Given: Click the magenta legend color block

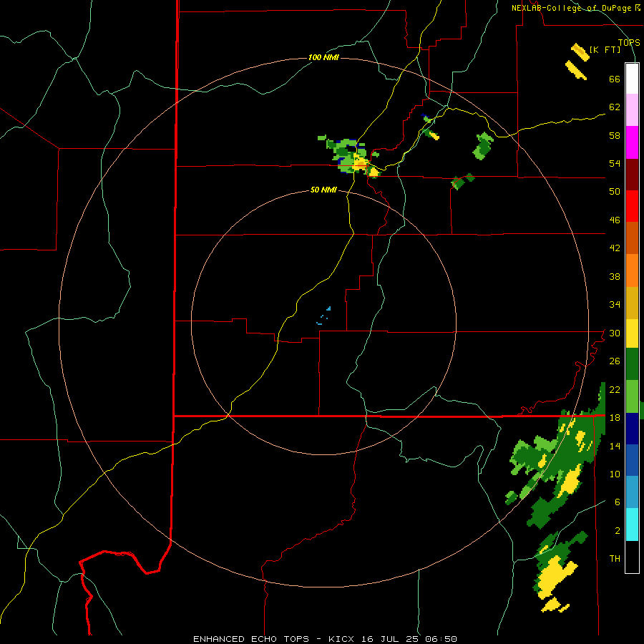Looking at the screenshot, I should point(632,142).
